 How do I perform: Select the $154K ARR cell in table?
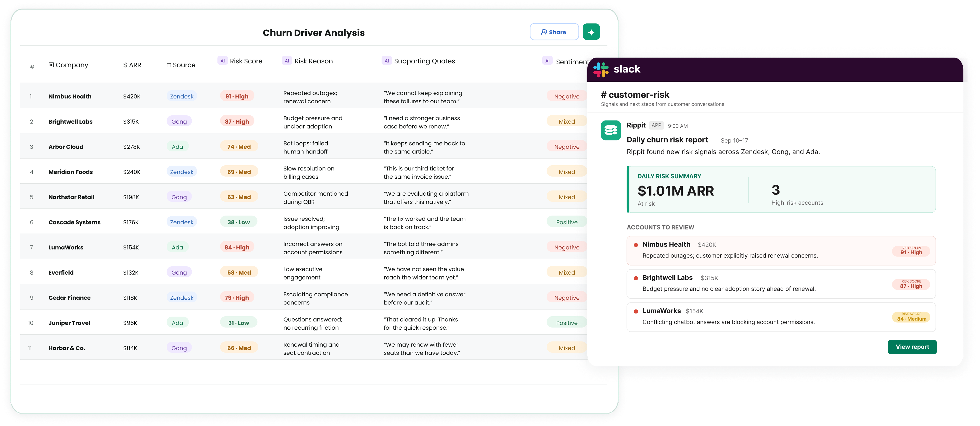point(131,247)
